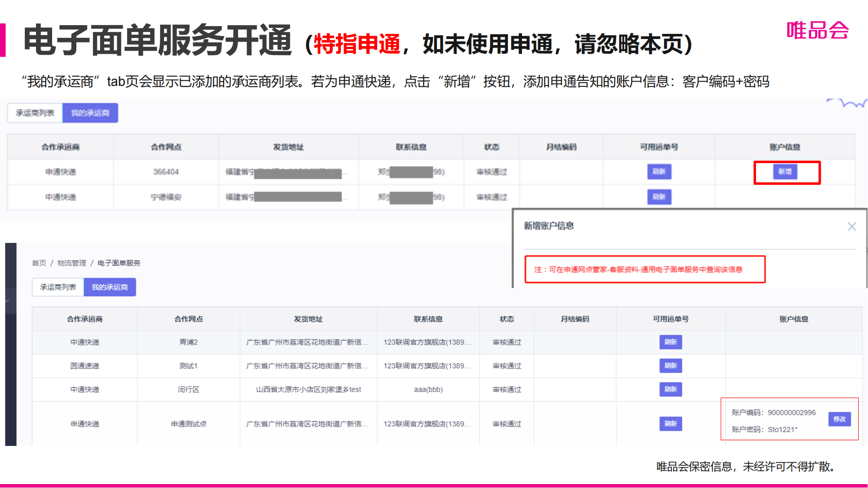Select 我的承运商 tab under the 电子面单服务 breadcrumb

click(x=110, y=287)
